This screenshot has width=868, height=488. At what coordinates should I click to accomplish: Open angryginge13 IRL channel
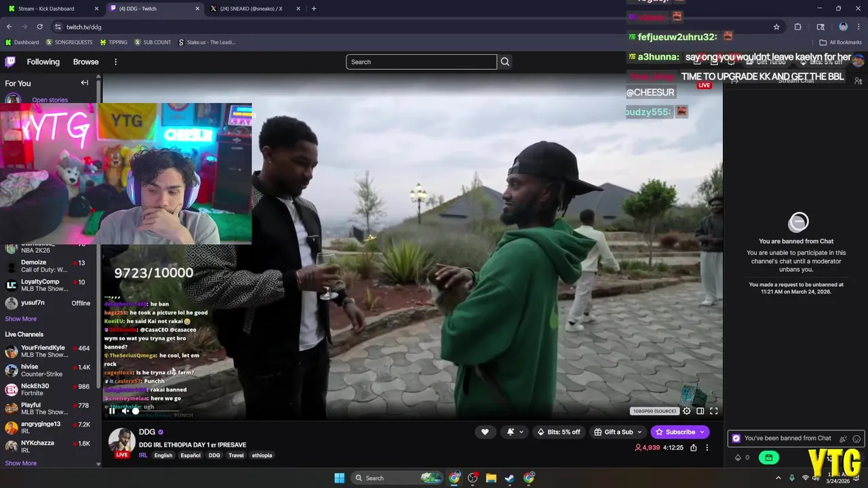pos(47,427)
